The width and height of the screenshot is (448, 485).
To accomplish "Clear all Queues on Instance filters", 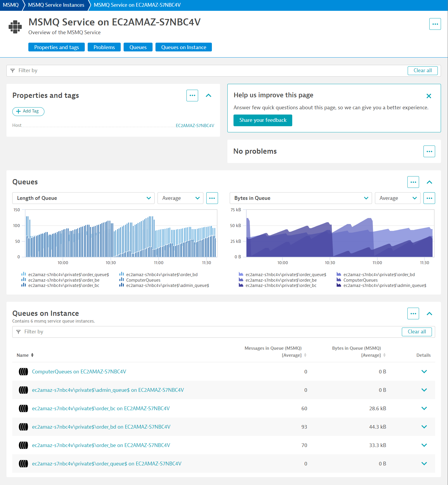I will tap(417, 332).
